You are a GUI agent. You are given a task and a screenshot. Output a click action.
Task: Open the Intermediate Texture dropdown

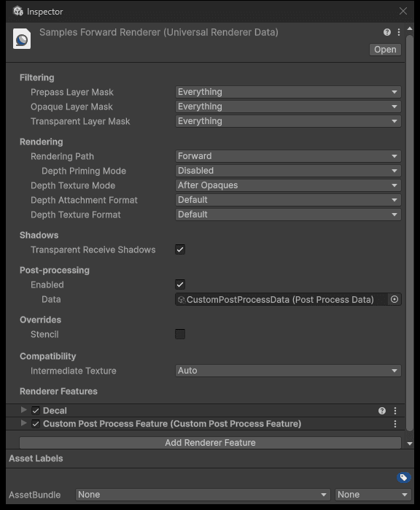click(288, 371)
